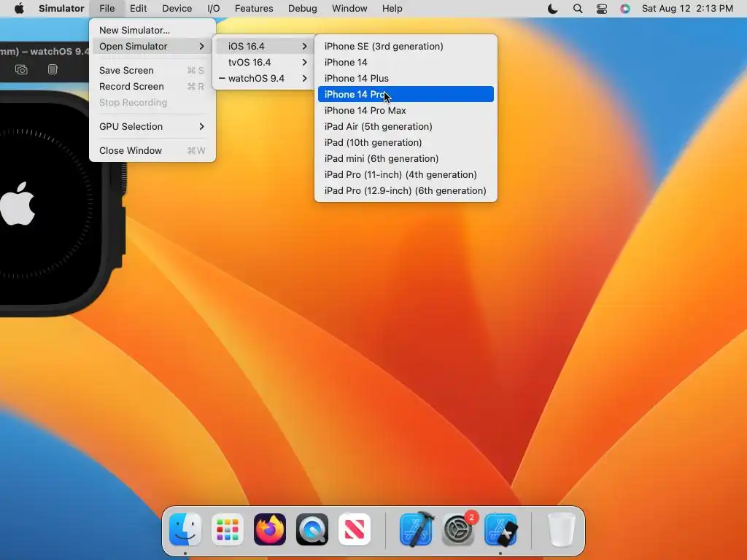Viewport: 747px width, 560px height.
Task: Select the highlighted iPhone 14 Pro simulator
Action: (x=406, y=94)
